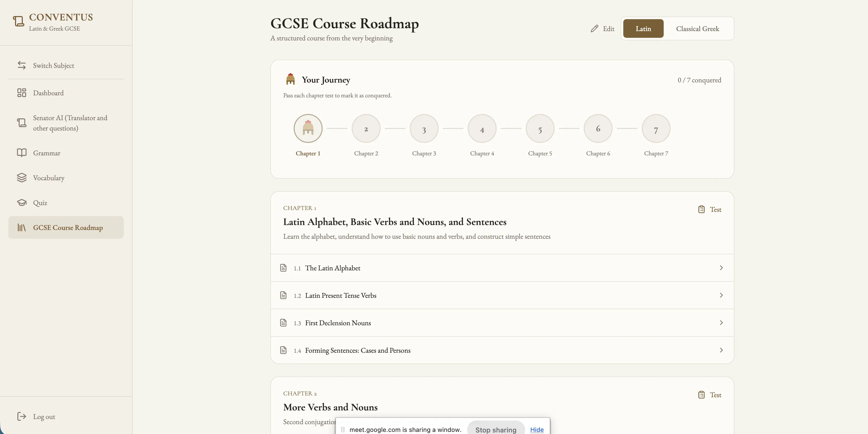Click the GCSE Course Roadmap library icon
The image size is (868, 434).
click(21, 227)
